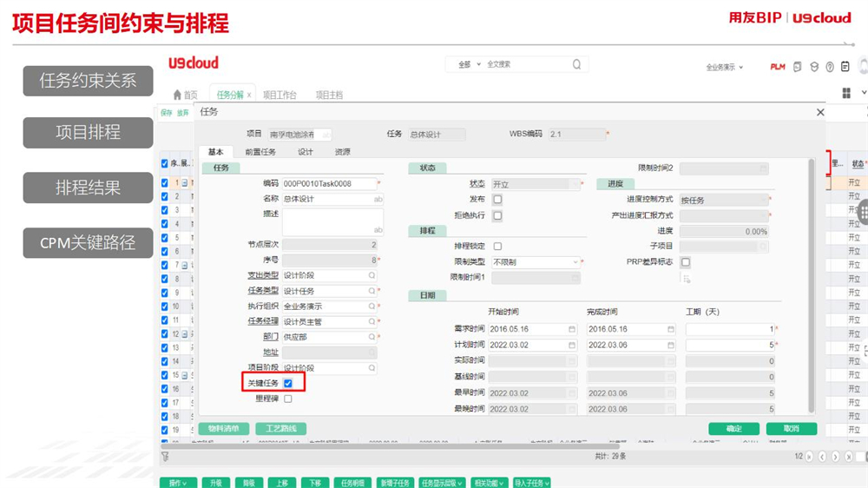Go to previous page arrow in pager
Screen dimensions: 868x488
coord(822,457)
